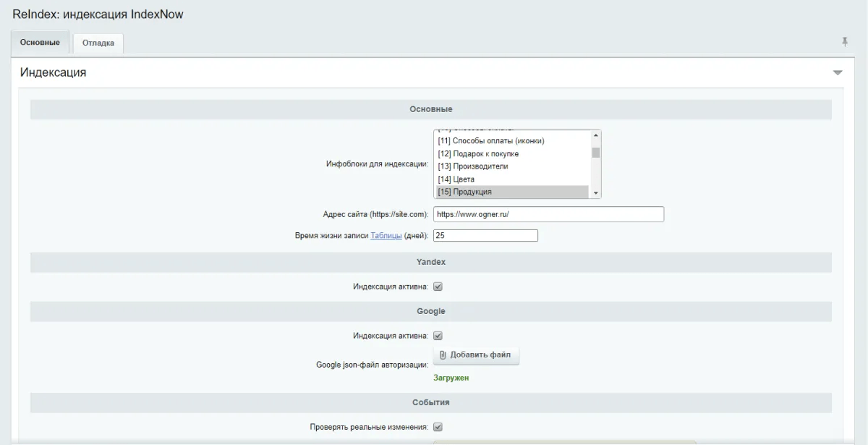Pick '[14] Цвета' infoblock
The width and height of the screenshot is (868, 445).
point(456,179)
